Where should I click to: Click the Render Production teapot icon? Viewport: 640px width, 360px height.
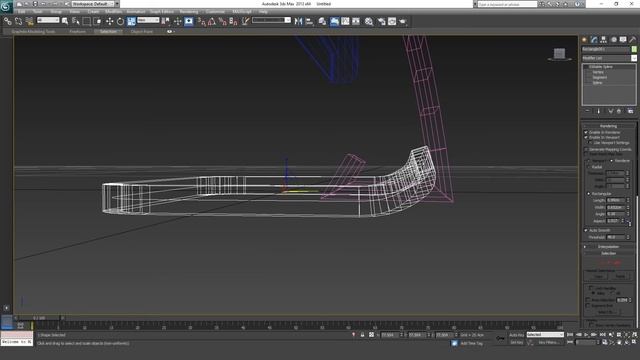click(403, 21)
